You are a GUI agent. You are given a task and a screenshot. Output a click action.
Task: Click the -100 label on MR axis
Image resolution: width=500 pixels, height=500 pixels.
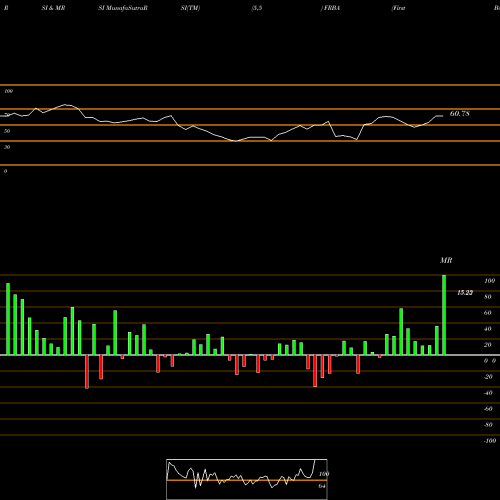(489, 441)
